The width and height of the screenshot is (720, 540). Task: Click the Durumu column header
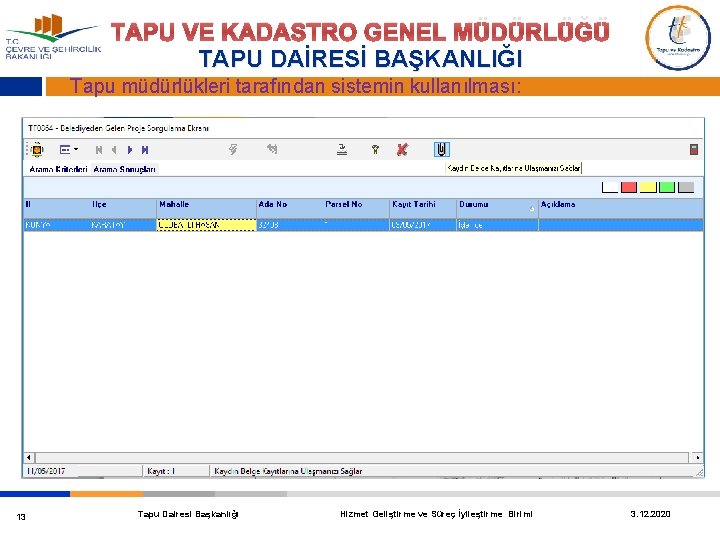click(x=497, y=208)
